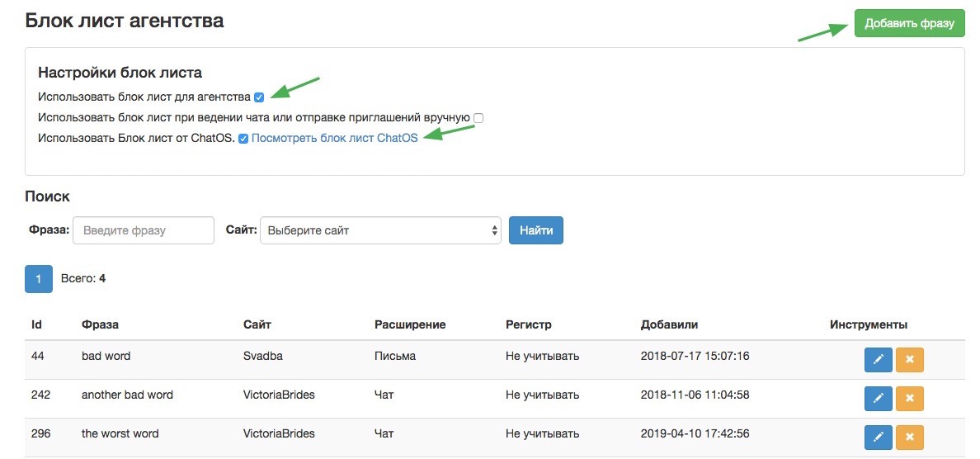Screen dimensions: 980x459
Task: Open "Посмотреть блок лист ChatOS" link
Action: pos(334,139)
